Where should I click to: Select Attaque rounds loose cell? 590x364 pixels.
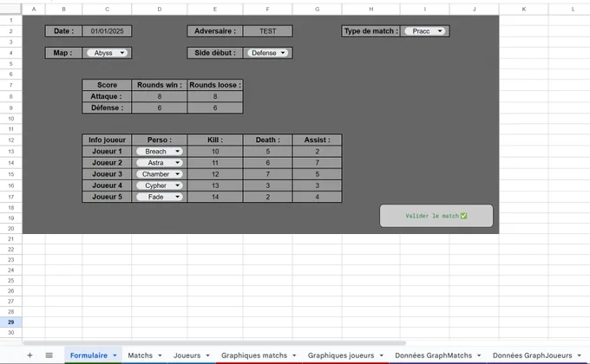tap(215, 97)
